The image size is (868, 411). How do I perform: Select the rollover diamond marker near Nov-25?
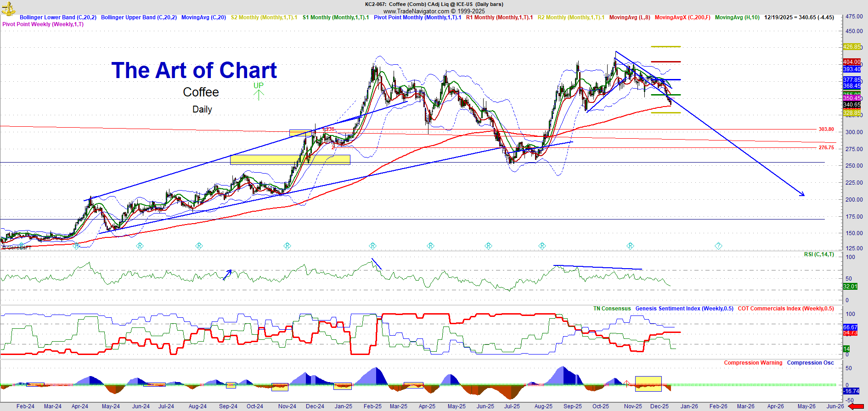(630, 246)
